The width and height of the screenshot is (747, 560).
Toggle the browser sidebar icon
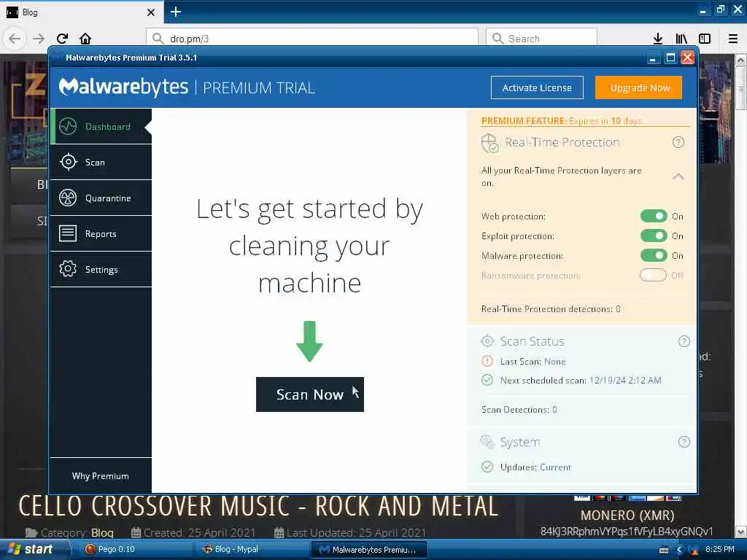(x=705, y=39)
